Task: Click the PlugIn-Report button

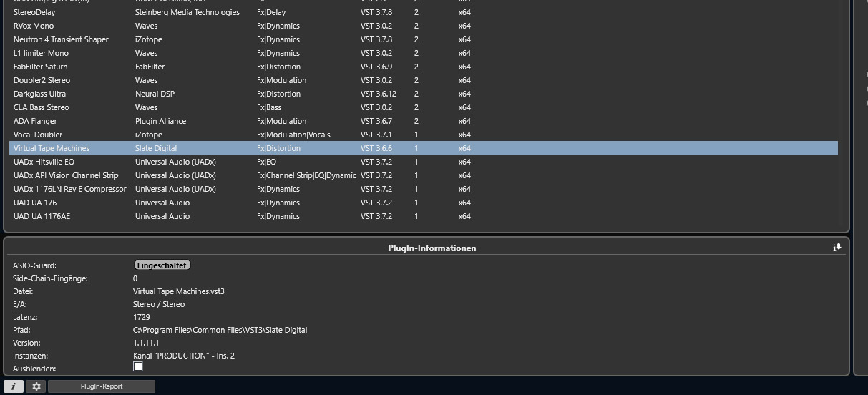Action: [101, 386]
